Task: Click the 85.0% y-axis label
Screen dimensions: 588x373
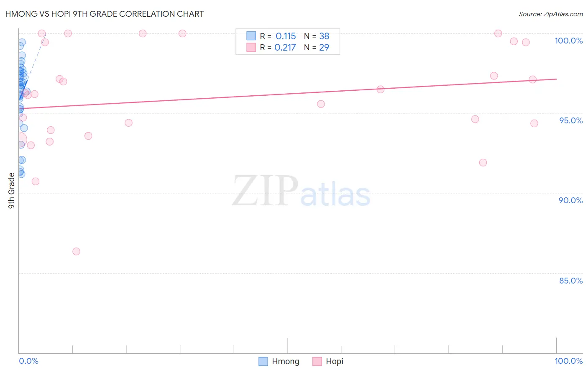Action: pos(571,281)
